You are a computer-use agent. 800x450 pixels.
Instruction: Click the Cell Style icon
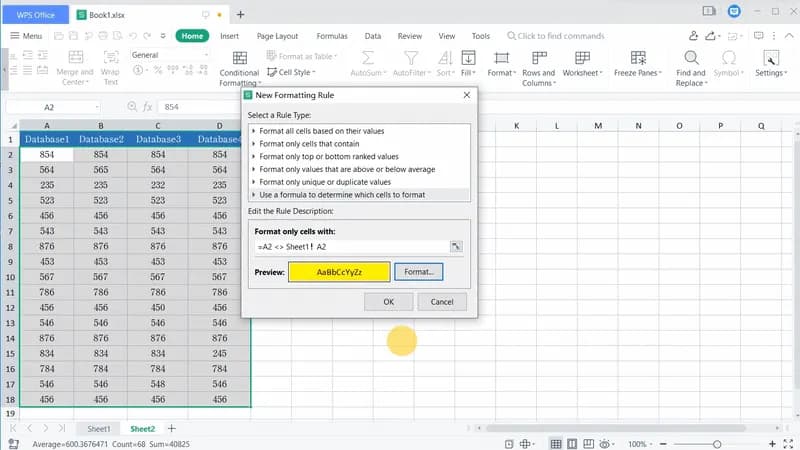(272, 72)
